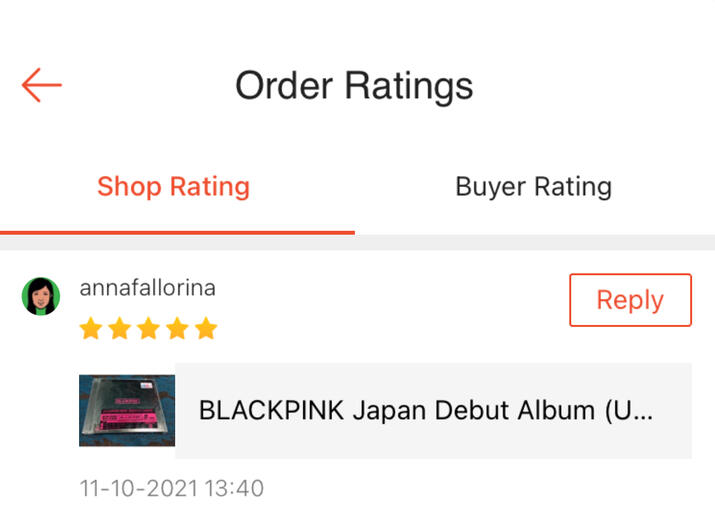Tap the truncated "(U..." end of product name
The width and height of the screenshot is (715, 525).
coord(629,411)
